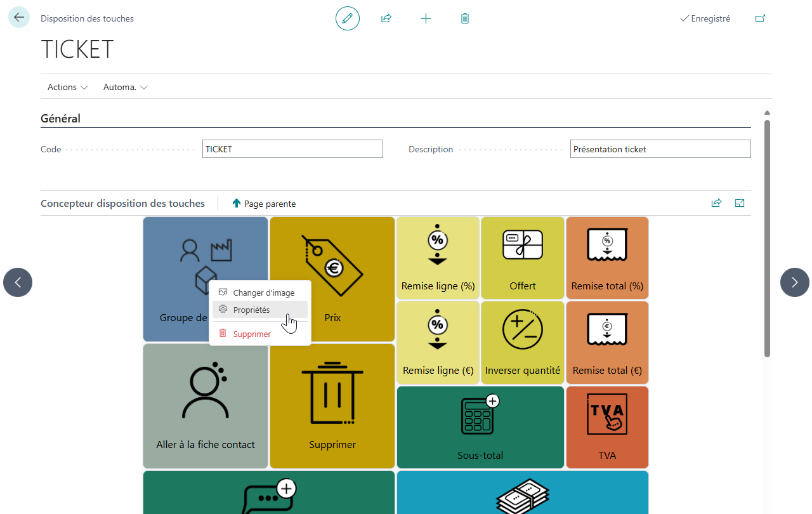The image size is (812, 514).
Task: Select the Inverser quantité tile
Action: pyautogui.click(x=523, y=343)
